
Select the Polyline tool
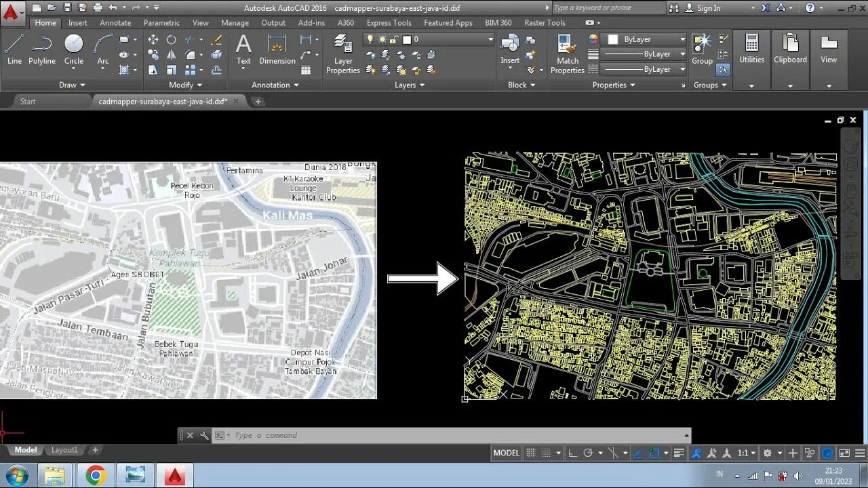click(41, 49)
